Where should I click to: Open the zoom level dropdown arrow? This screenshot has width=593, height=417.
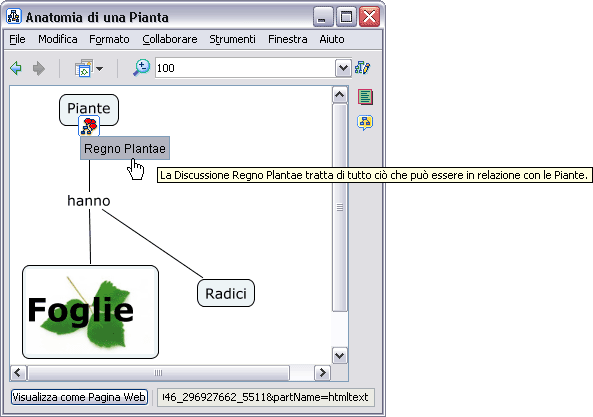(x=343, y=68)
